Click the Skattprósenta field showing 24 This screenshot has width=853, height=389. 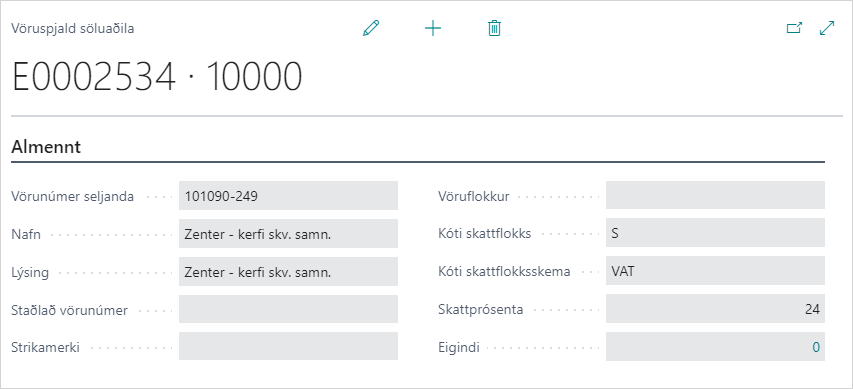(715, 309)
